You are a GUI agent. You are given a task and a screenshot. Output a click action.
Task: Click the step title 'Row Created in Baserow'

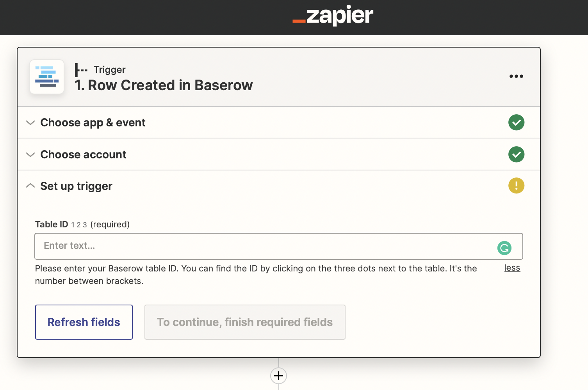pos(170,85)
